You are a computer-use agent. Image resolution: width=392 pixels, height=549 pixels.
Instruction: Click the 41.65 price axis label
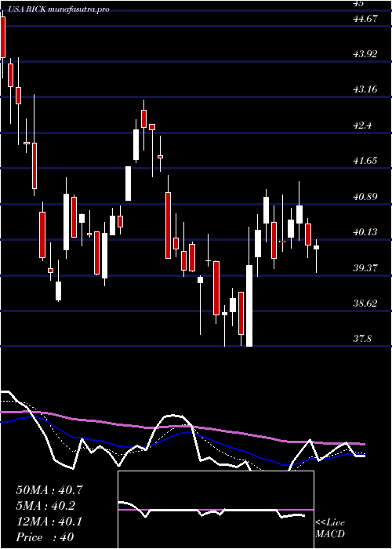[365, 161]
